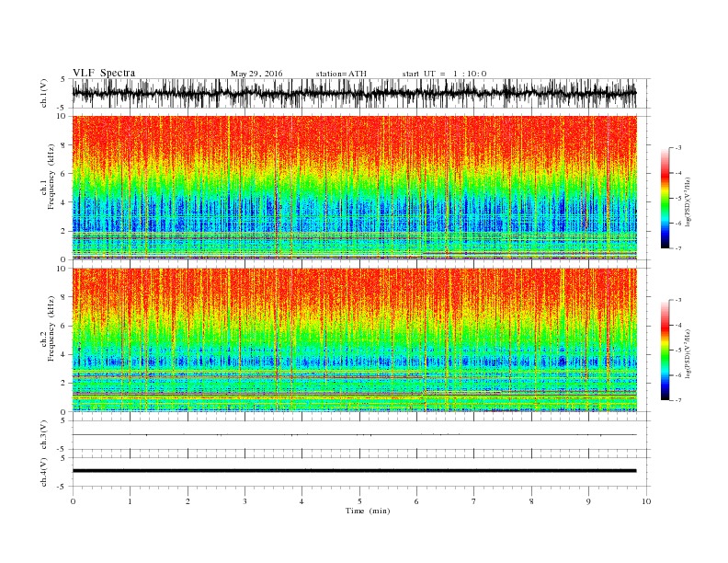Click the "8" minute time-axis tick label

click(x=531, y=501)
